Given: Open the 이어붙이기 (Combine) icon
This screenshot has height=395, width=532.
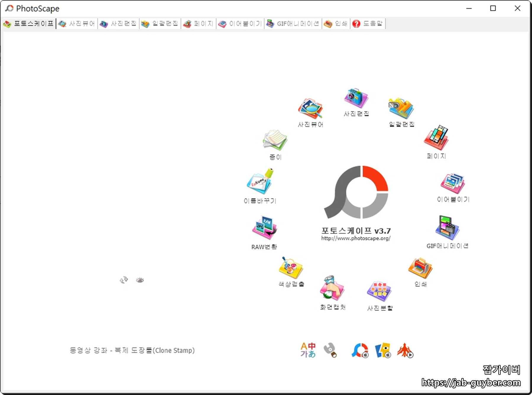Looking at the screenshot, I should 453,183.
